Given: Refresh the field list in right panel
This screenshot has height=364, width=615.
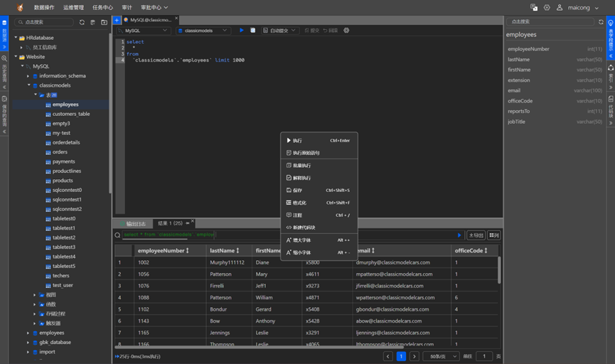Looking at the screenshot, I should click(599, 22).
